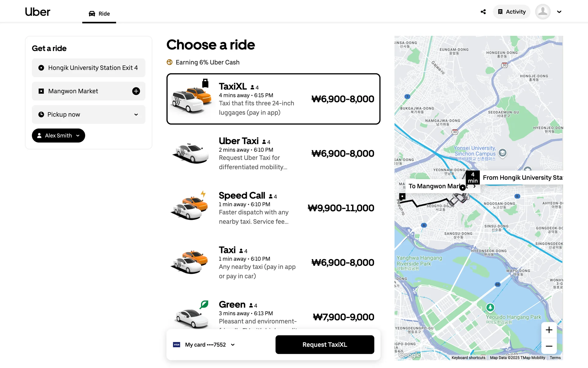
Task: Click the share icon in header
Action: (483, 12)
